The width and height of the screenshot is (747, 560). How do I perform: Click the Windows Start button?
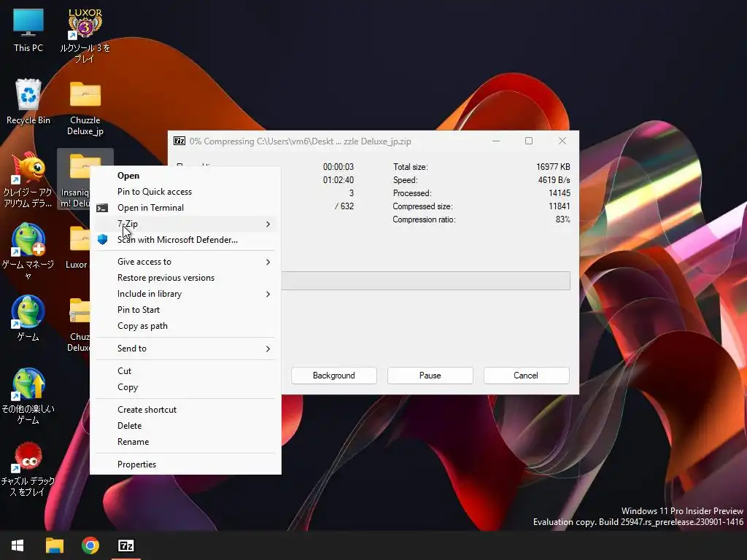pos(18,545)
